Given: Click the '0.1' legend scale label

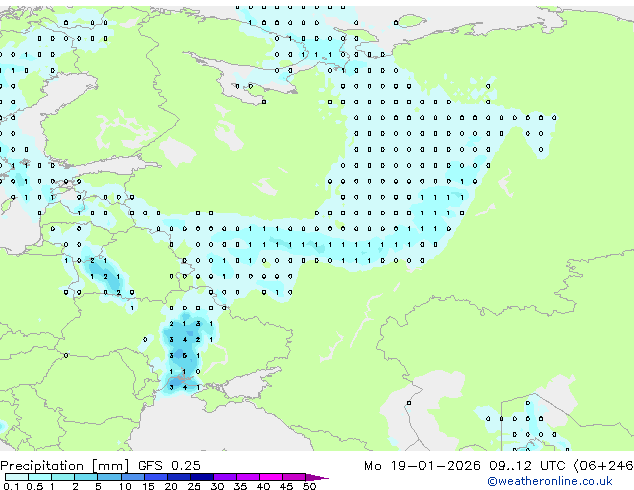Looking at the screenshot, I should click(11, 486).
